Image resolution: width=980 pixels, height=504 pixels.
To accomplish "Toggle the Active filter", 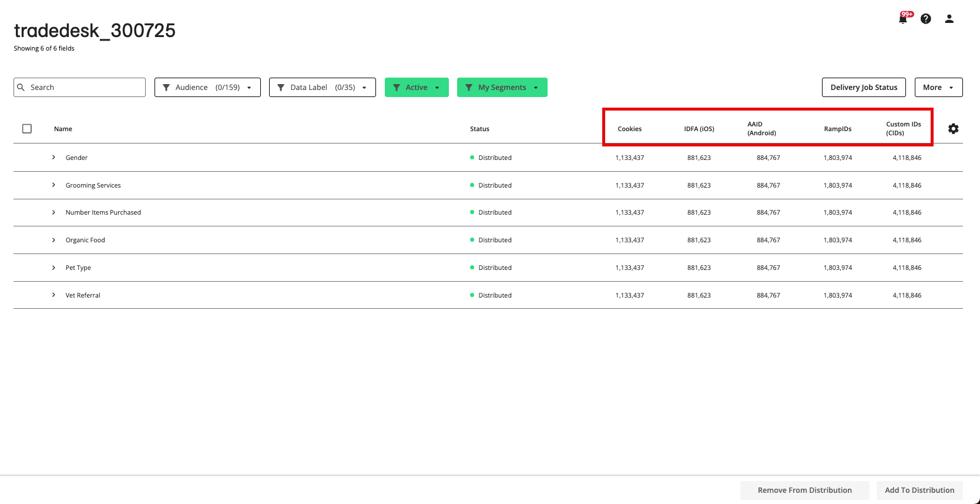I will [x=416, y=88].
